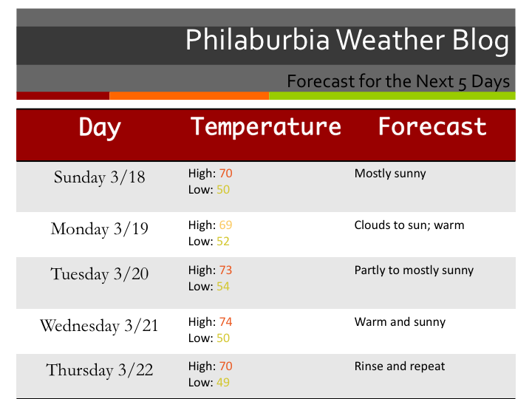Click the green accent bar
Screen dimensions: 532x399
tap(392, 95)
